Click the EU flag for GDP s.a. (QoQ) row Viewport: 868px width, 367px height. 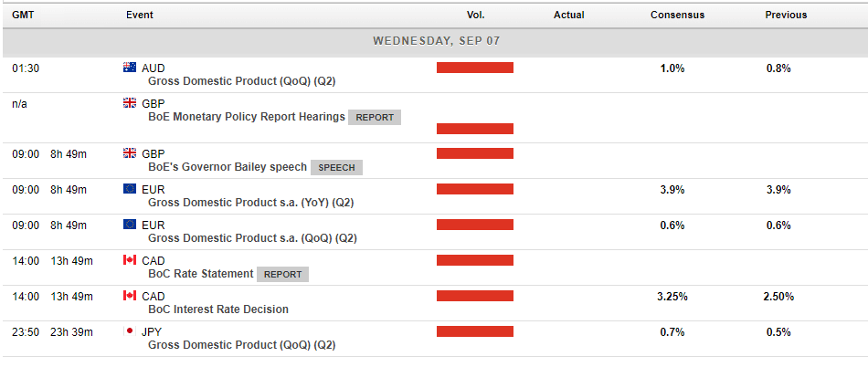[129, 225]
